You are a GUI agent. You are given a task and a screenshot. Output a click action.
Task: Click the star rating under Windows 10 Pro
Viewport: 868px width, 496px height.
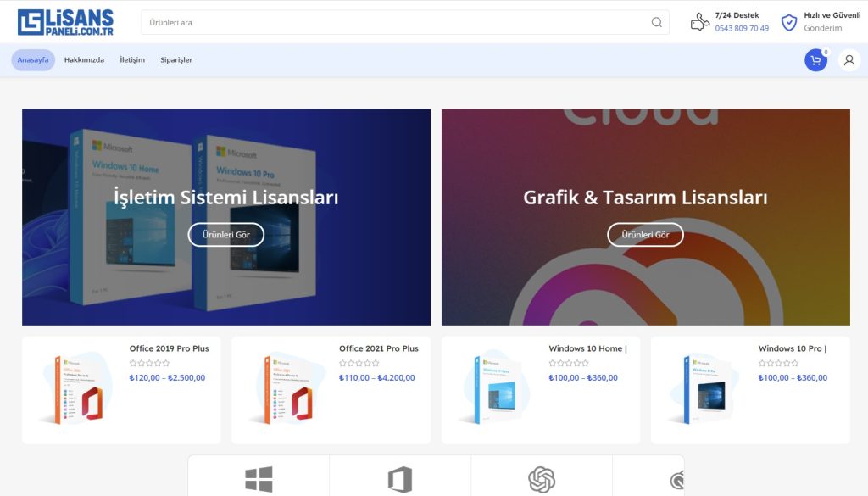778,363
